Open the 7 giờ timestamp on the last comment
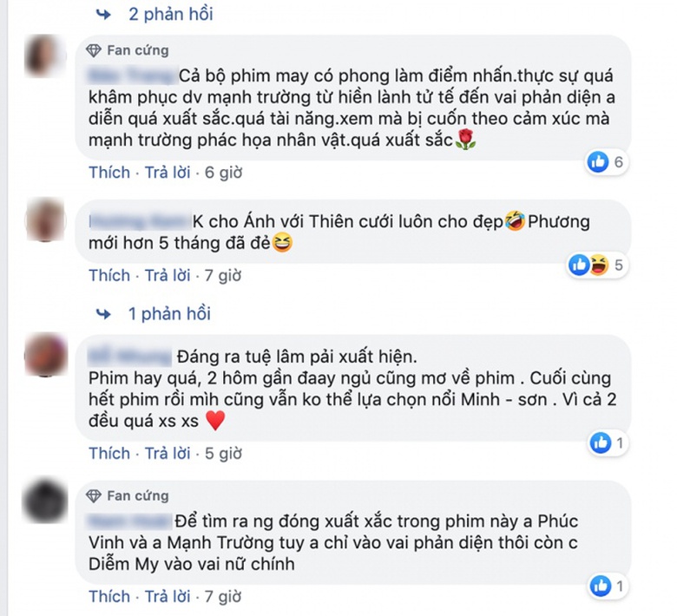Screen dimensions: 677x616 (223, 596)
